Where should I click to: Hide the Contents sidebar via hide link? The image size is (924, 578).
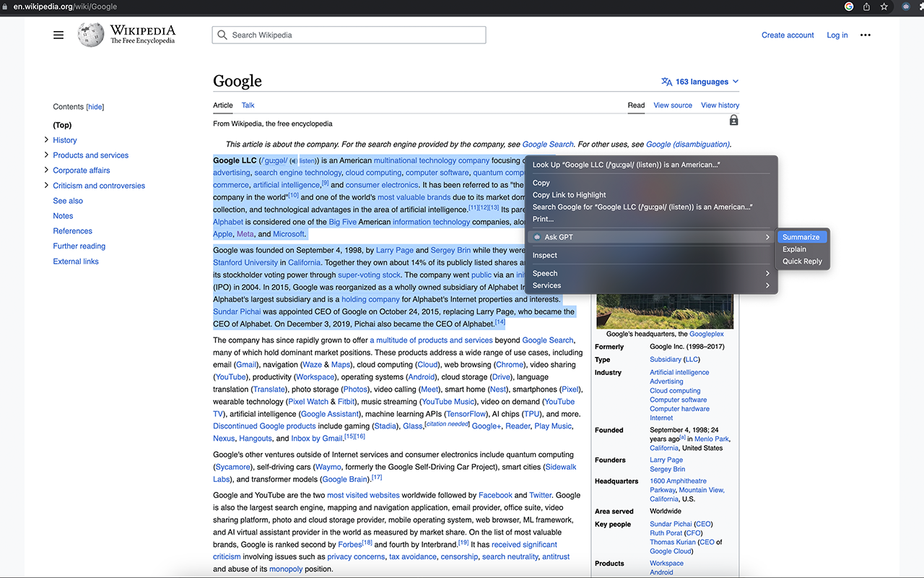[x=95, y=107]
